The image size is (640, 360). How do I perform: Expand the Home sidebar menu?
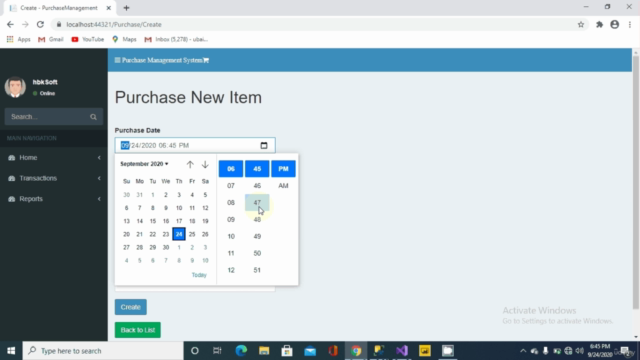click(x=54, y=158)
